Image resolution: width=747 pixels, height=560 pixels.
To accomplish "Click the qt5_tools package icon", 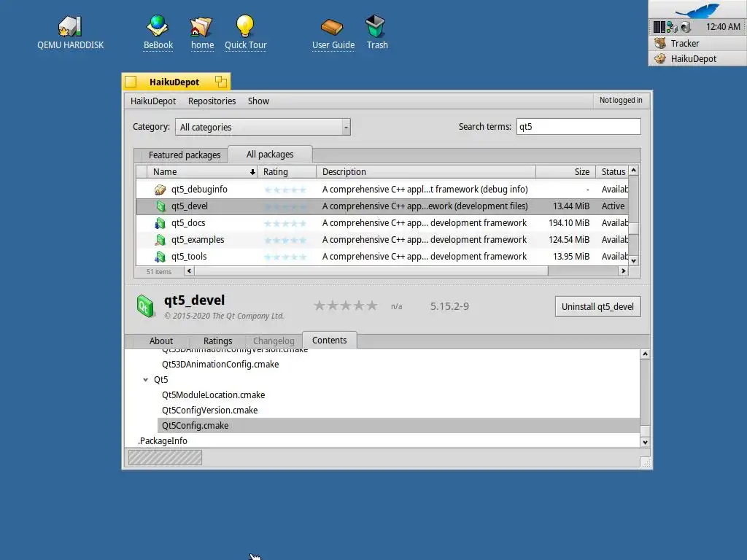I will tap(160, 256).
